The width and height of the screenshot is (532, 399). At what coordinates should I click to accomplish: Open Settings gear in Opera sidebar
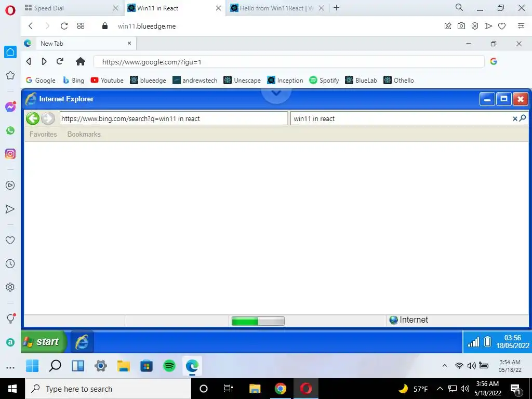click(10, 287)
